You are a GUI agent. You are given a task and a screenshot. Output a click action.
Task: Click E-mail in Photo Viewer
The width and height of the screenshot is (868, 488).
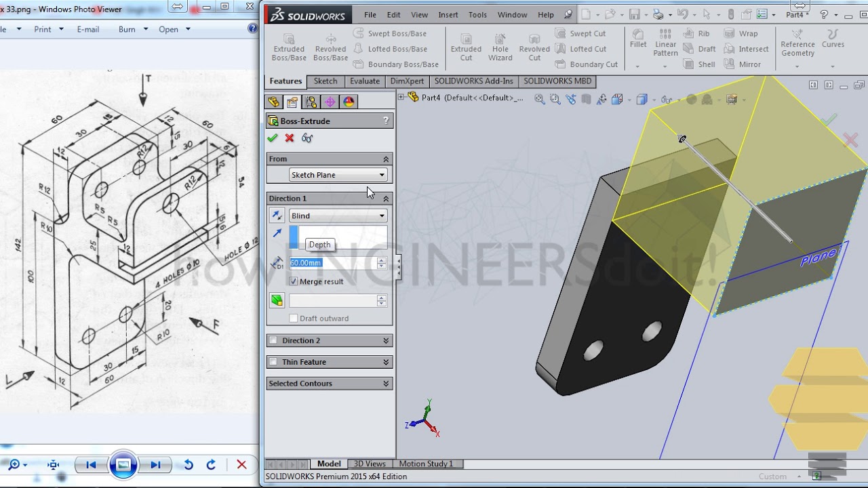click(x=88, y=29)
